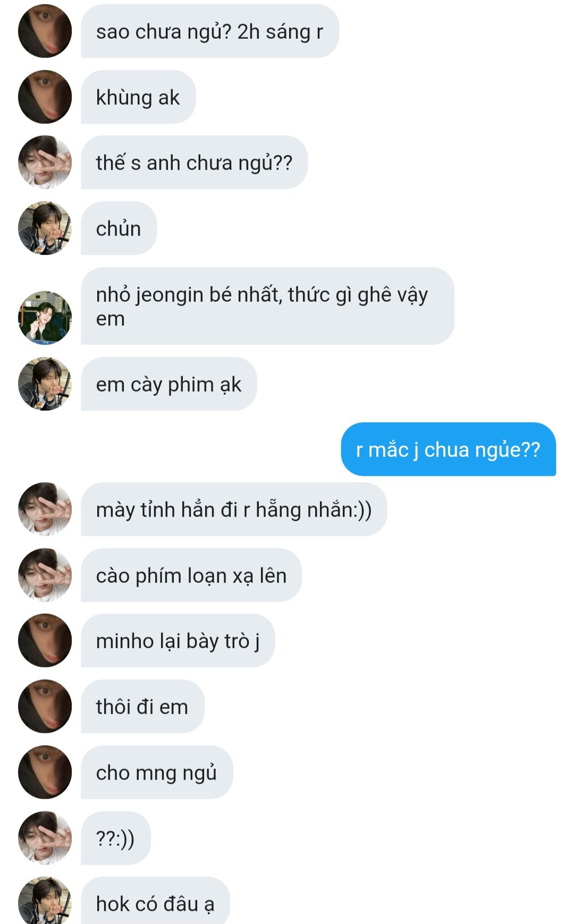
Task: Tap the 'cào phím loạn xạ lên' bubble
Action: point(191,575)
